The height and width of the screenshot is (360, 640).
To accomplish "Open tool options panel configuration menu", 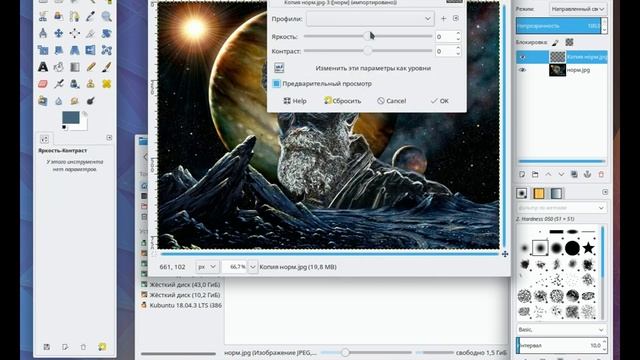I will click(109, 138).
